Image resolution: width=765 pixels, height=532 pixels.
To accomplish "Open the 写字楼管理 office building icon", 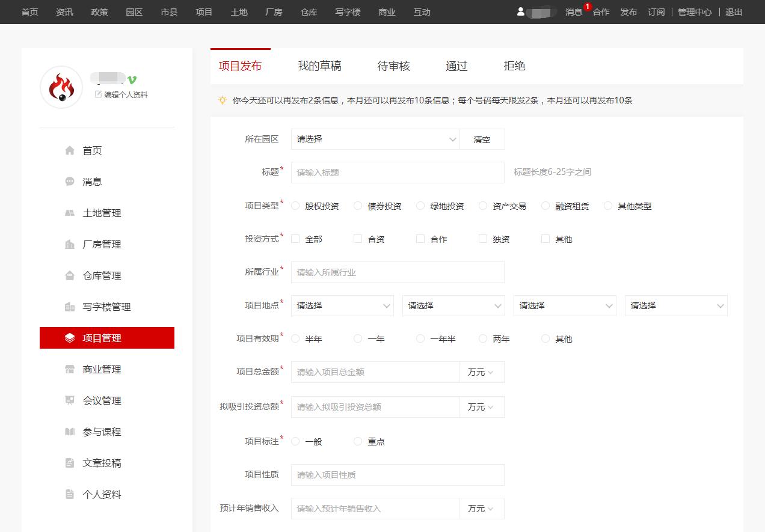I will (x=69, y=307).
